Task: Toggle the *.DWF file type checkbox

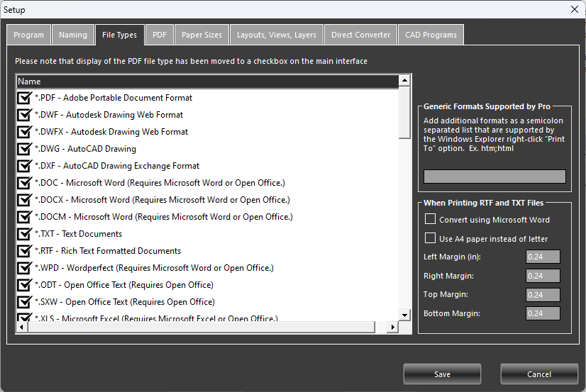Action: pos(24,115)
